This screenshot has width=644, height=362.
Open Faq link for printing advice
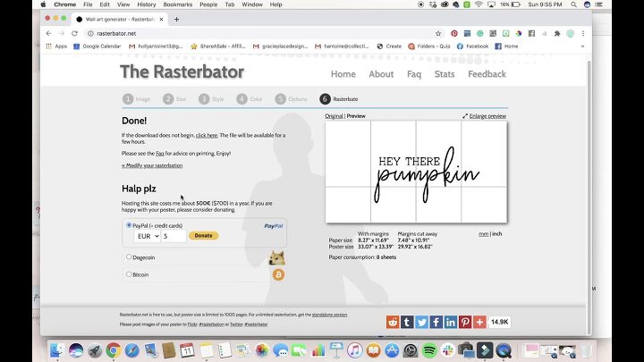[160, 154]
